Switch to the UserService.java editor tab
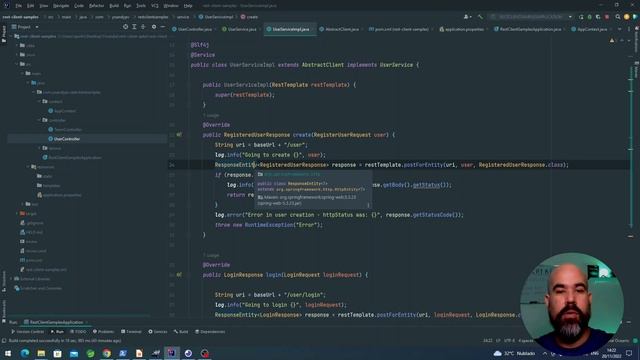640x360 pixels. point(242,29)
